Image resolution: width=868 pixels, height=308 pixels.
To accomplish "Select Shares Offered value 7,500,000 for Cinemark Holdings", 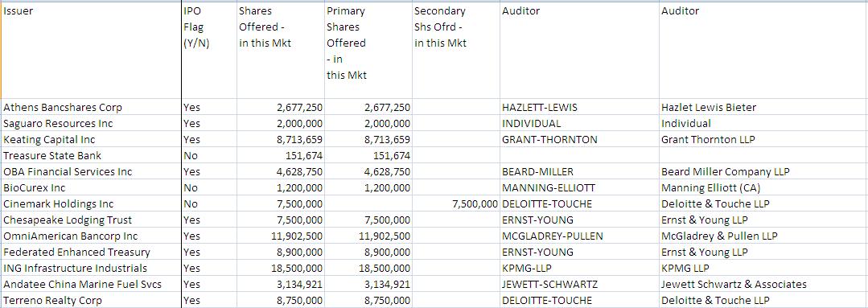I will pos(281,203).
